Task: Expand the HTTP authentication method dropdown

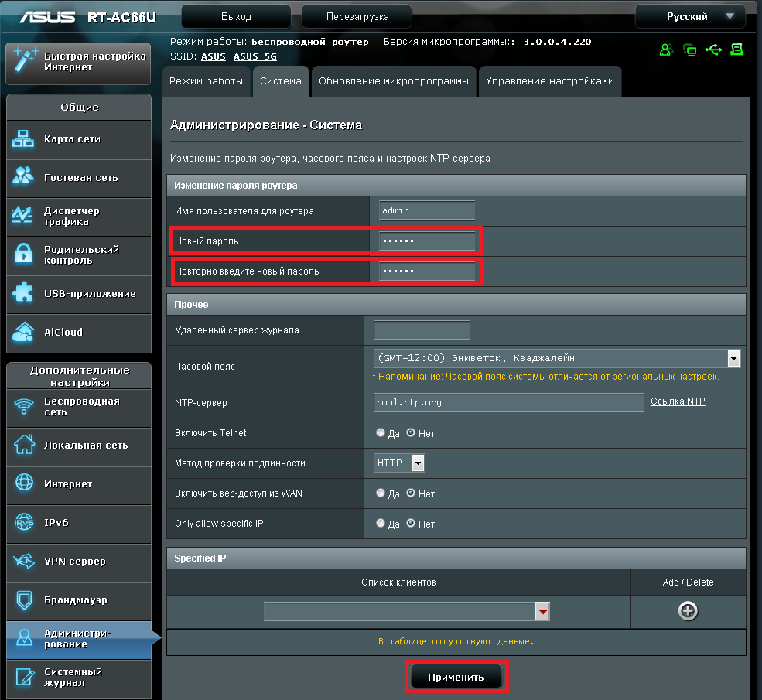Action: pos(418,463)
